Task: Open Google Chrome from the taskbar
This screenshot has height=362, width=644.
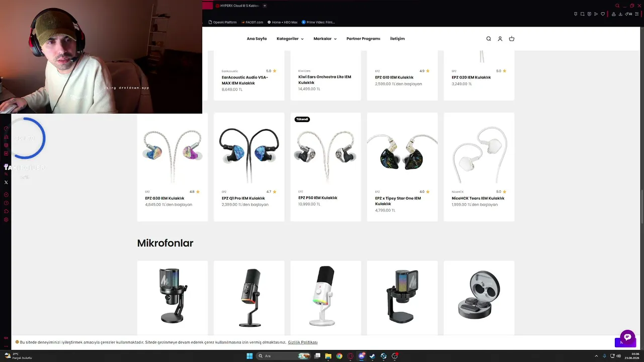Action: tap(339, 356)
